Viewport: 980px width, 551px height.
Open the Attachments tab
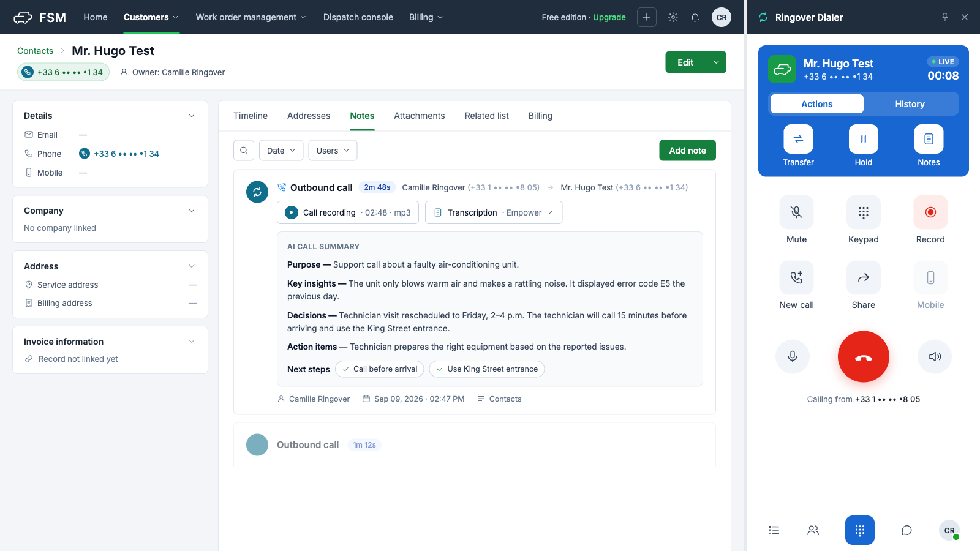coord(420,116)
